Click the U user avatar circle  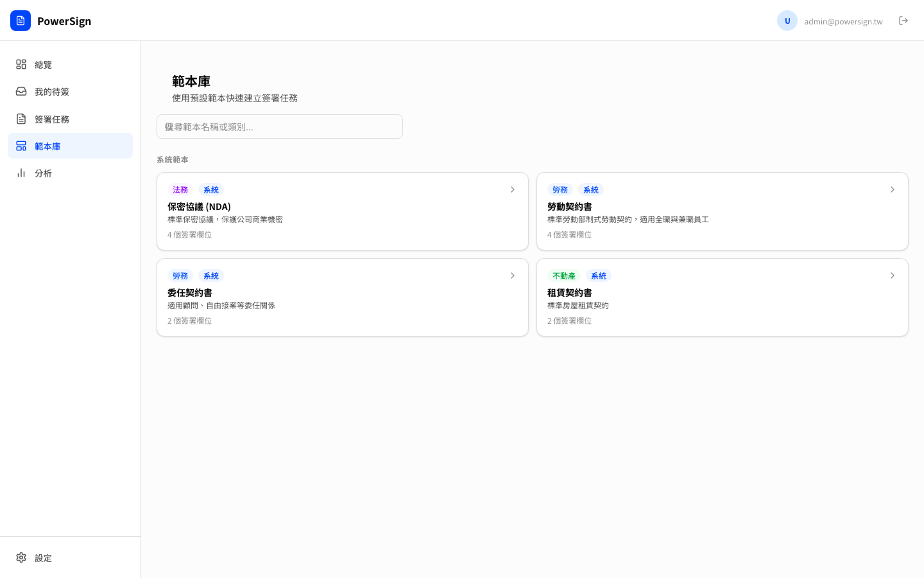point(787,21)
